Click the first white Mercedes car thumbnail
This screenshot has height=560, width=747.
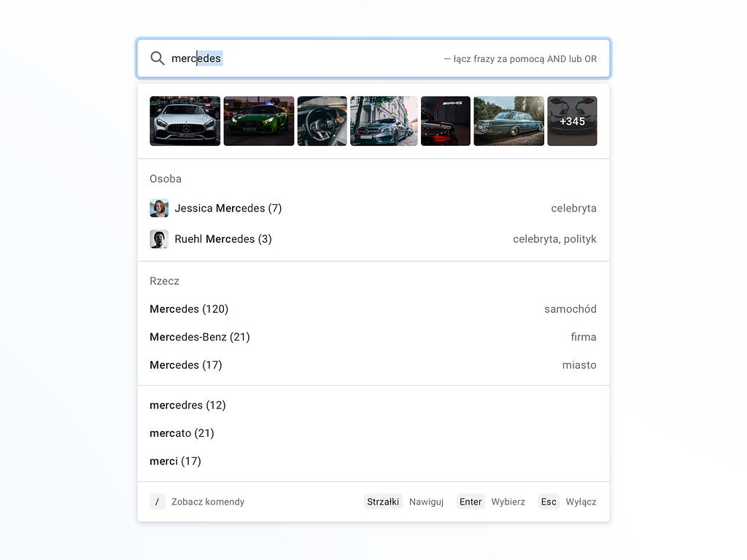click(185, 121)
